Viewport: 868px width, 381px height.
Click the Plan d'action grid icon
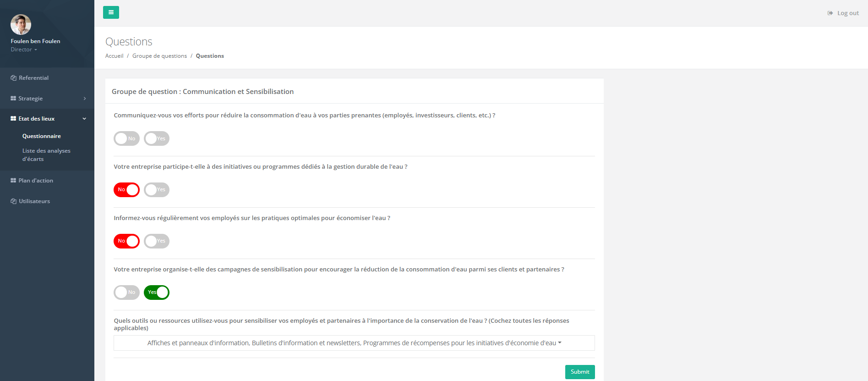pos(13,181)
